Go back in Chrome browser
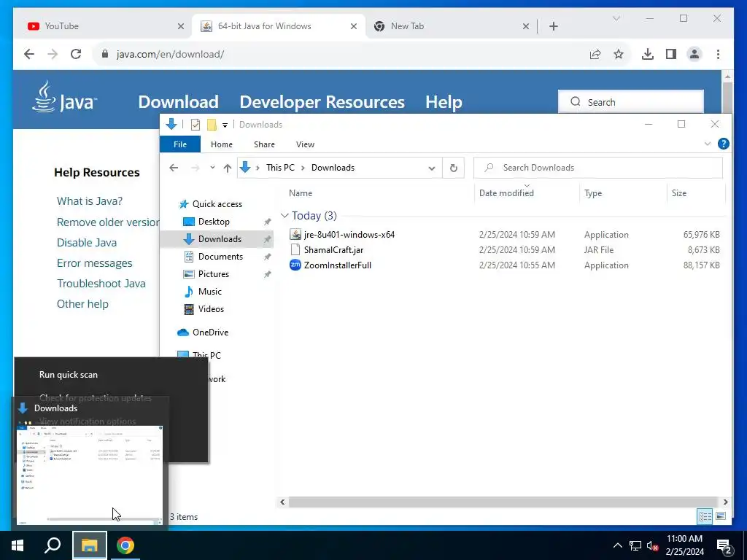The image size is (747, 560). (x=29, y=54)
